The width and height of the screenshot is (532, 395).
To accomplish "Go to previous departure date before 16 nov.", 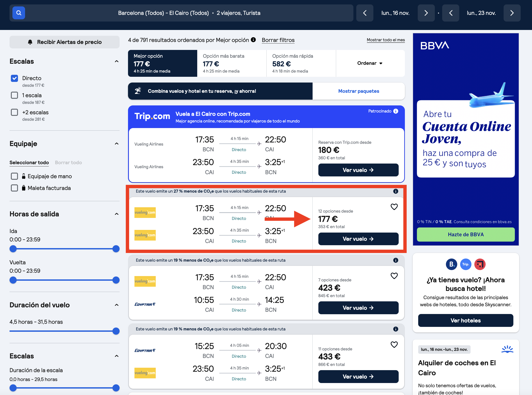I will pos(365,13).
